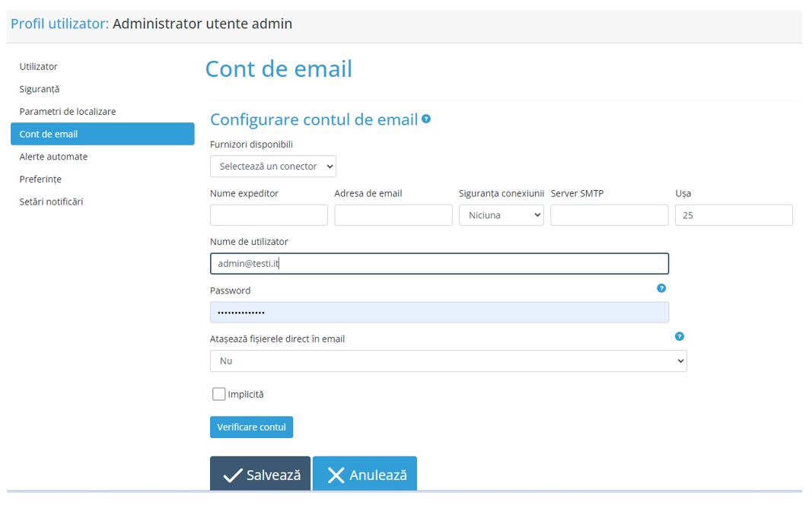The image size is (812, 521).
Task: Click the Ușa port field
Action: [733, 215]
